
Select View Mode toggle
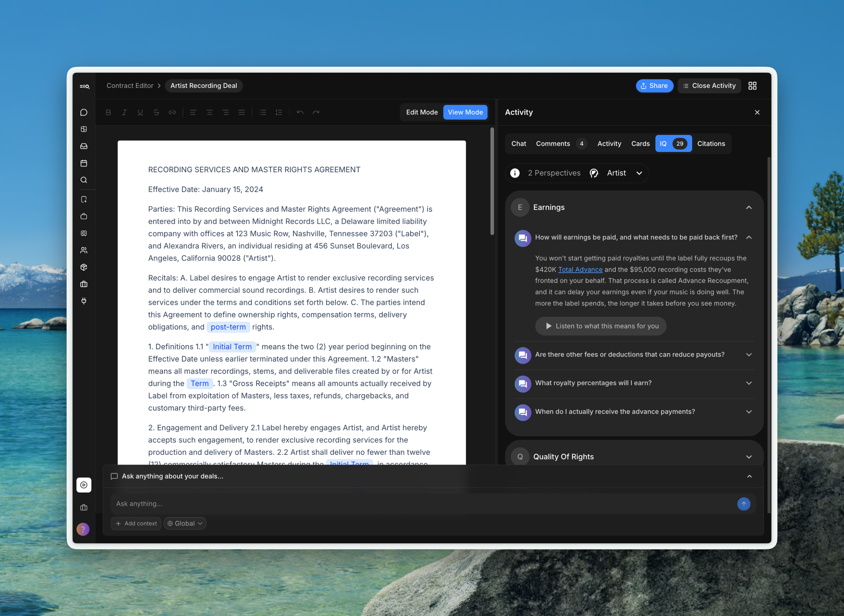(x=465, y=112)
